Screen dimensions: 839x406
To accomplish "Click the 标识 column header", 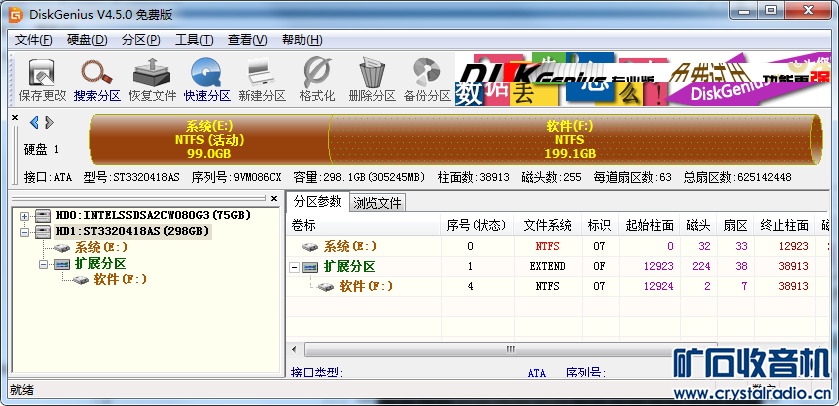I will pos(599,226).
